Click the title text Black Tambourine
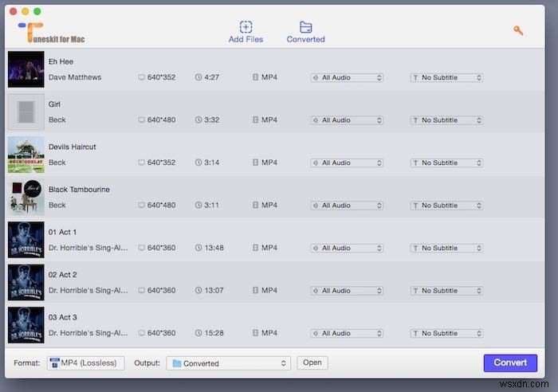The image size is (558, 392). (79, 190)
